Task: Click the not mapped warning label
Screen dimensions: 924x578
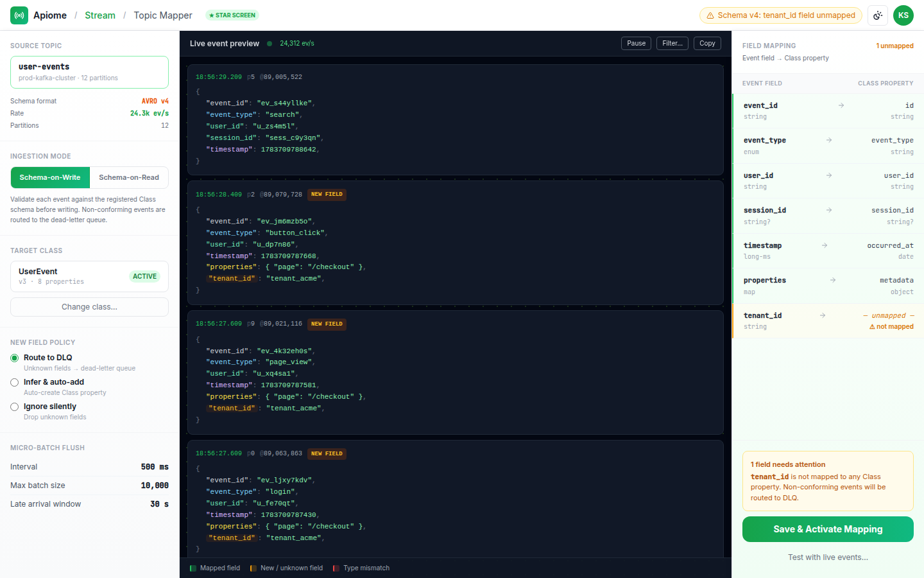Action: [x=891, y=327]
